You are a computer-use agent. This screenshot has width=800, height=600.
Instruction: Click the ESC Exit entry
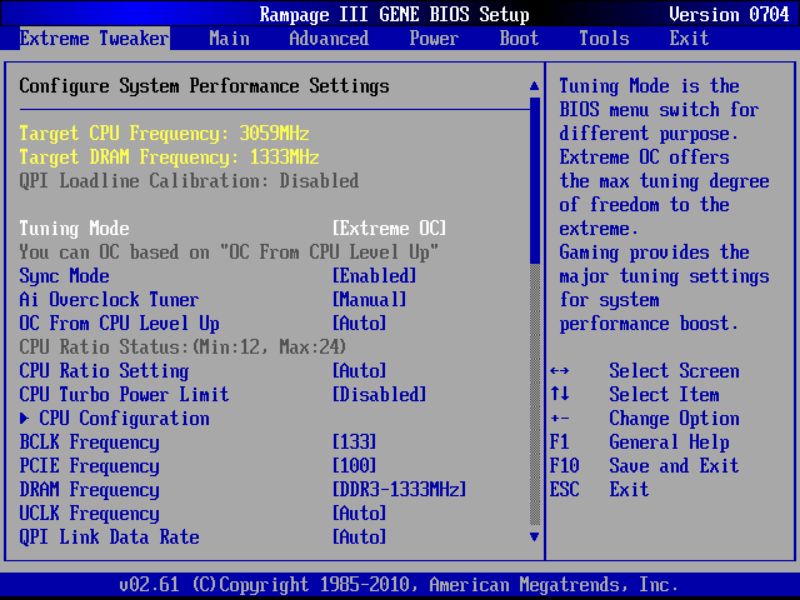[x=599, y=489]
